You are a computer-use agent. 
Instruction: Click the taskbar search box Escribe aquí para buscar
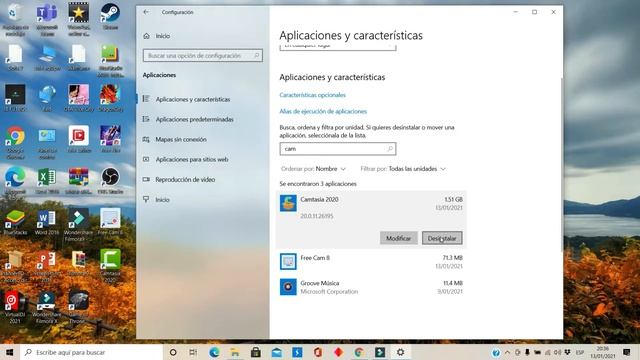pyautogui.click(x=91, y=352)
